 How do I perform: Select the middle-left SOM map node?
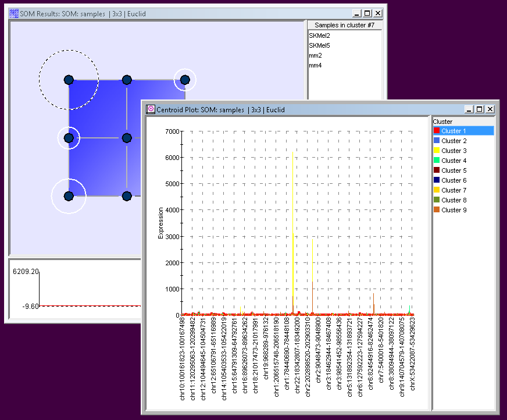tap(69, 138)
